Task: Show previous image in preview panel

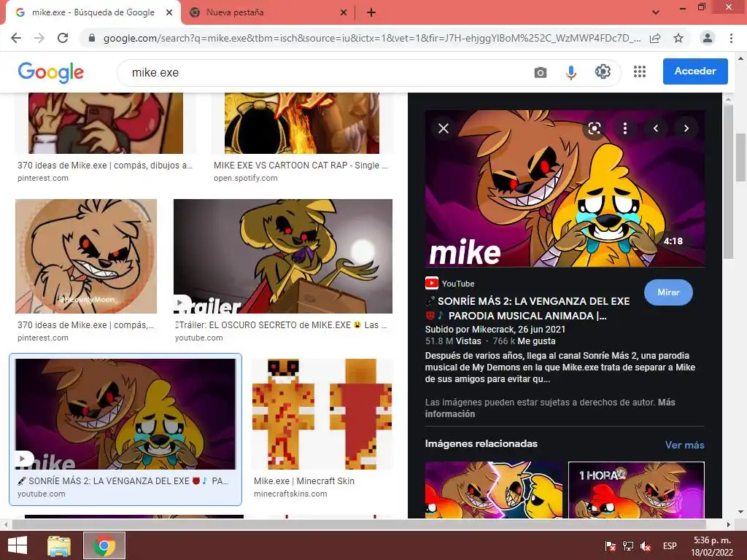Action: point(656,128)
